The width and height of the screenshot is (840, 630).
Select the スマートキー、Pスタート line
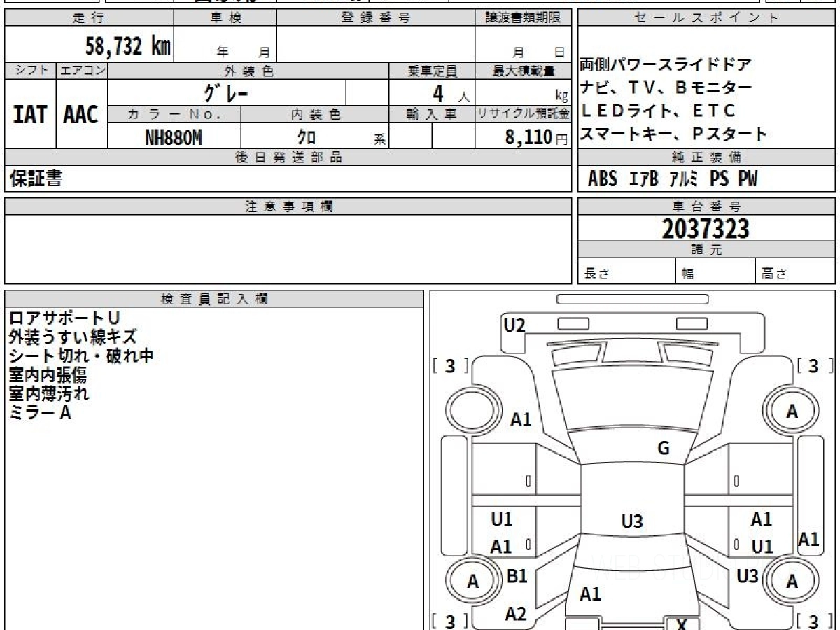pyautogui.click(x=673, y=134)
